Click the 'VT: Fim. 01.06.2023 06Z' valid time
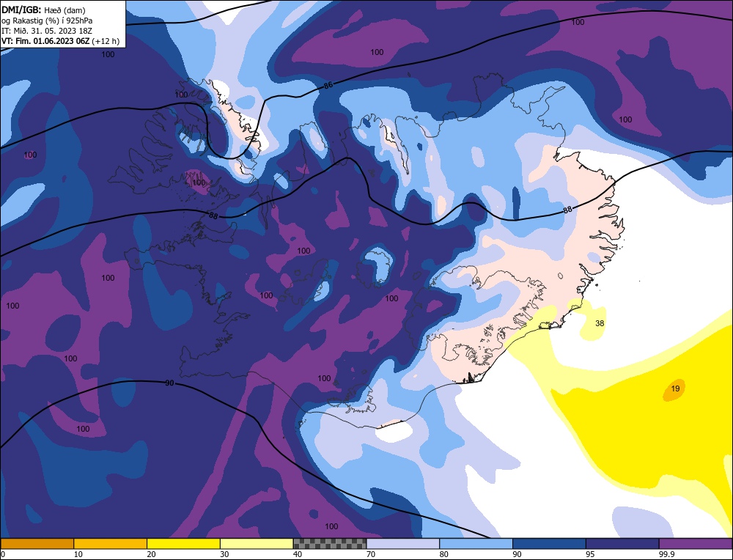This screenshot has height=560, width=733. pos(45,41)
